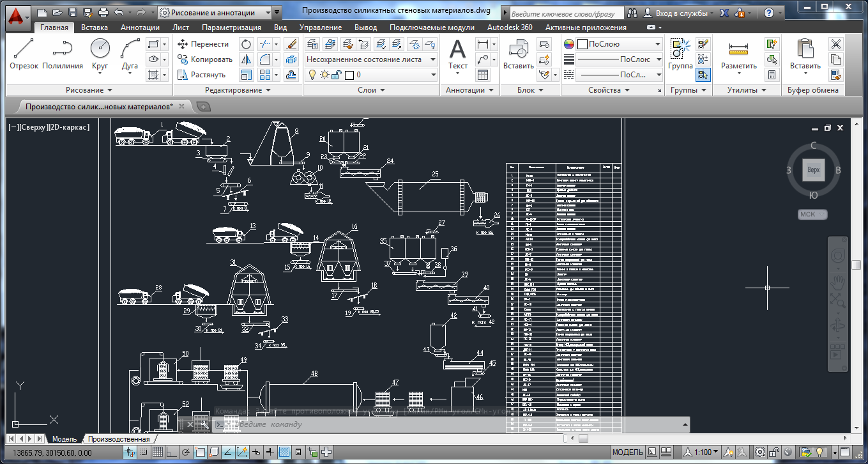Image resolution: width=868 pixels, height=464 pixels.
Task: Toggle lineweight display in status bar
Action: 270,452
